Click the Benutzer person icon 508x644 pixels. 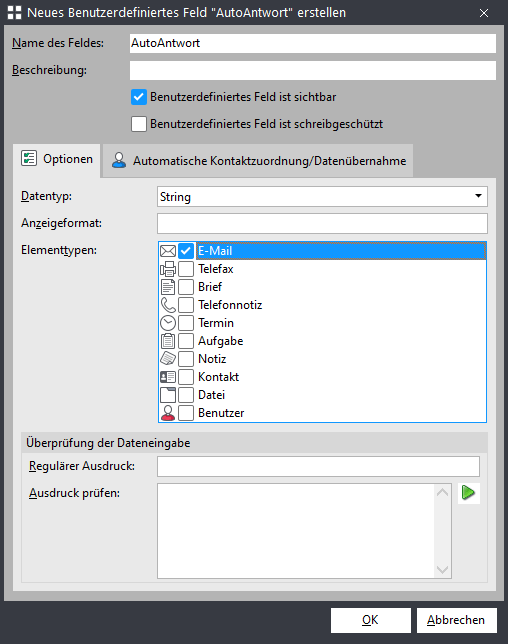coord(168,413)
